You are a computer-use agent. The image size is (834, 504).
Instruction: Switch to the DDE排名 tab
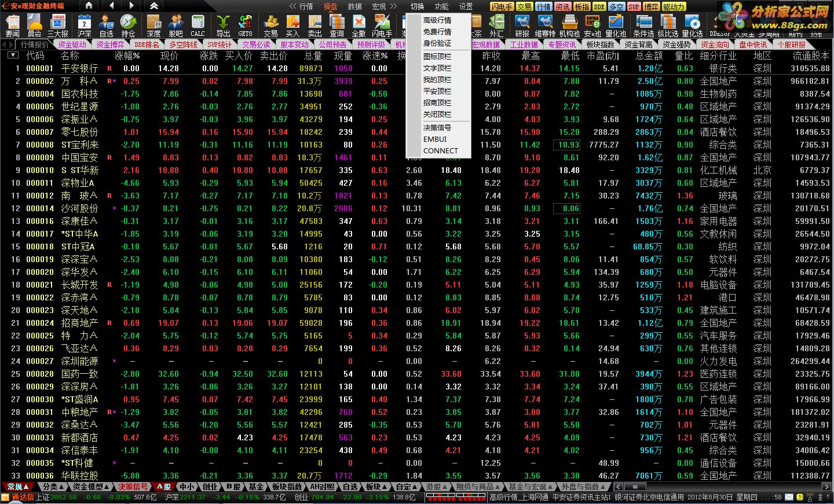click(x=147, y=45)
